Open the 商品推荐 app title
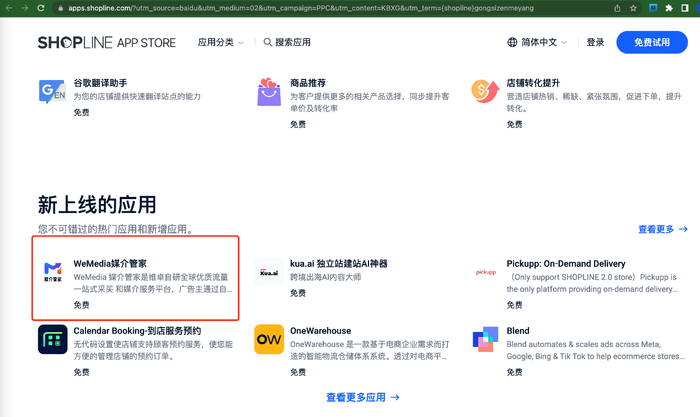Screen dimensions: 700x417 pos(308,83)
